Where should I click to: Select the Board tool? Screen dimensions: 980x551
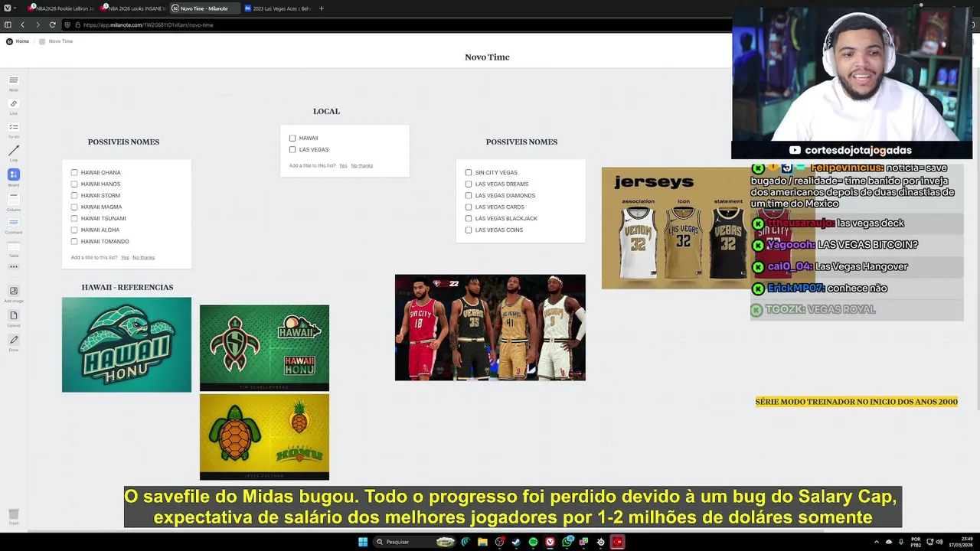click(x=14, y=177)
